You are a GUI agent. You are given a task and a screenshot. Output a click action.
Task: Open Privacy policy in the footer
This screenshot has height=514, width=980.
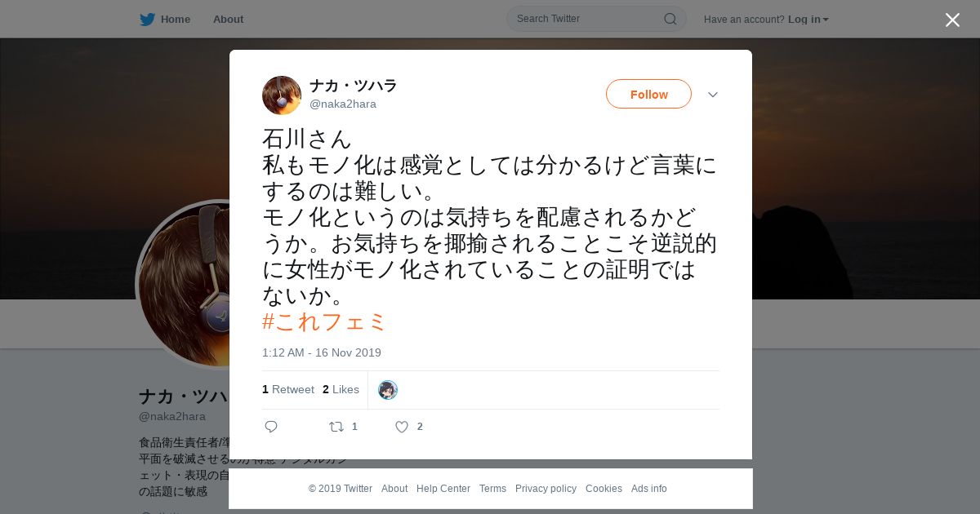(546, 489)
